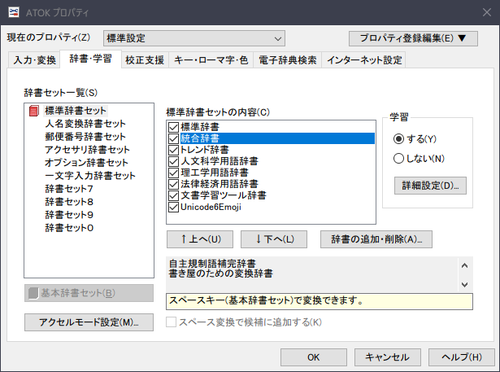This screenshot has height=372, width=500.
Task: Click the 詳細設定(D) button
Action: pyautogui.click(x=430, y=186)
